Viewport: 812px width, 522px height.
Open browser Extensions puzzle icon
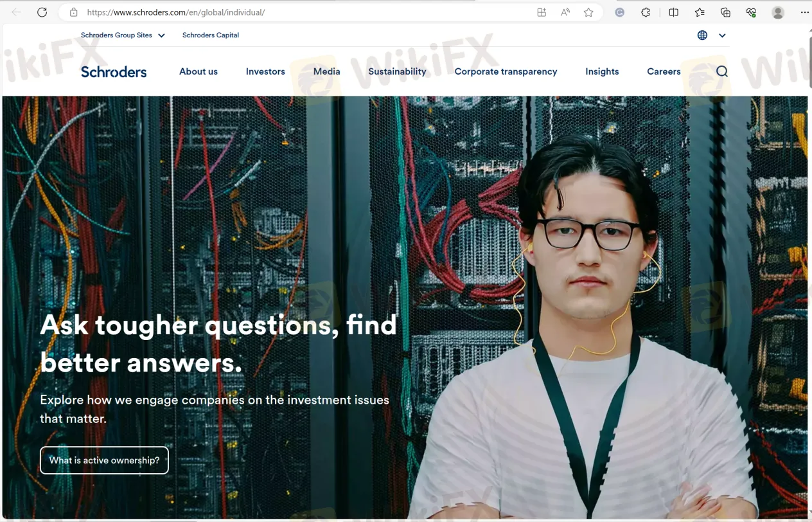(646, 12)
